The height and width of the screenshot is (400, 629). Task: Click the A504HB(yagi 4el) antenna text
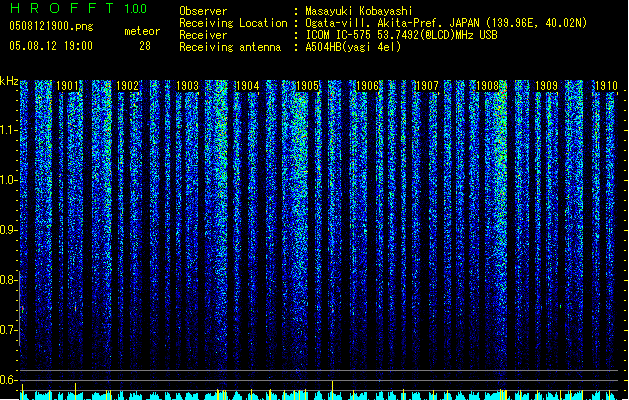[353, 47]
